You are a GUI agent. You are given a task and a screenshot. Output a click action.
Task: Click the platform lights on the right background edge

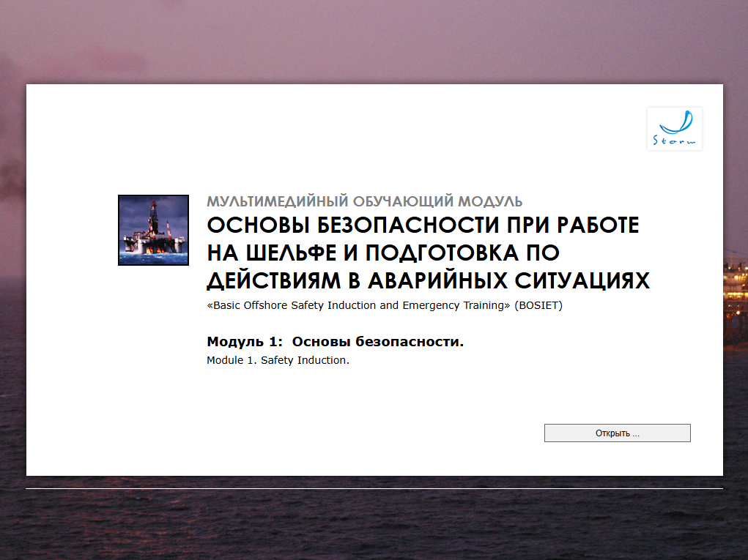tap(736, 278)
